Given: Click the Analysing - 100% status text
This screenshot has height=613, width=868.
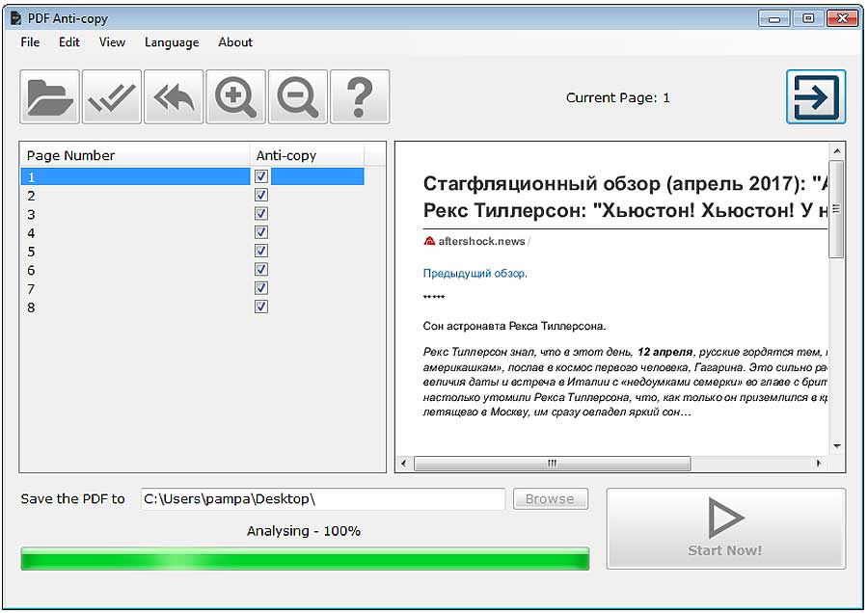Looking at the screenshot, I should coord(304,531).
